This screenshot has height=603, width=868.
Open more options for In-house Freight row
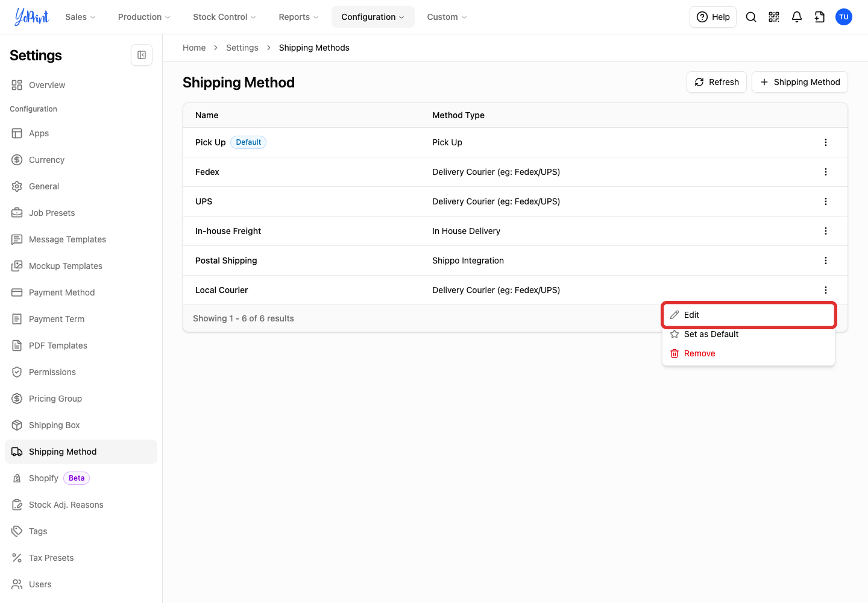click(x=826, y=231)
